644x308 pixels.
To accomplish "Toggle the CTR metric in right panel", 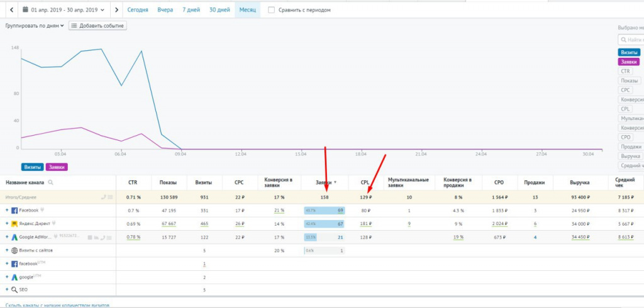I will coord(625,71).
